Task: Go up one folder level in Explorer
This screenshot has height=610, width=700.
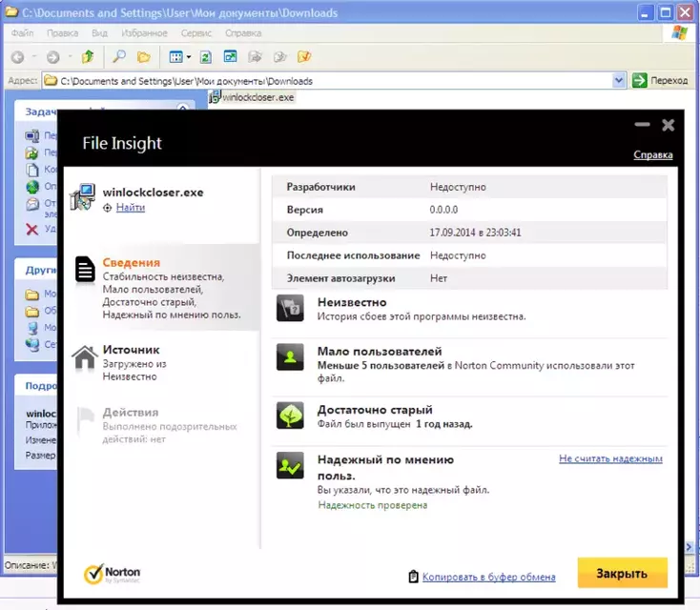Action: click(x=88, y=56)
